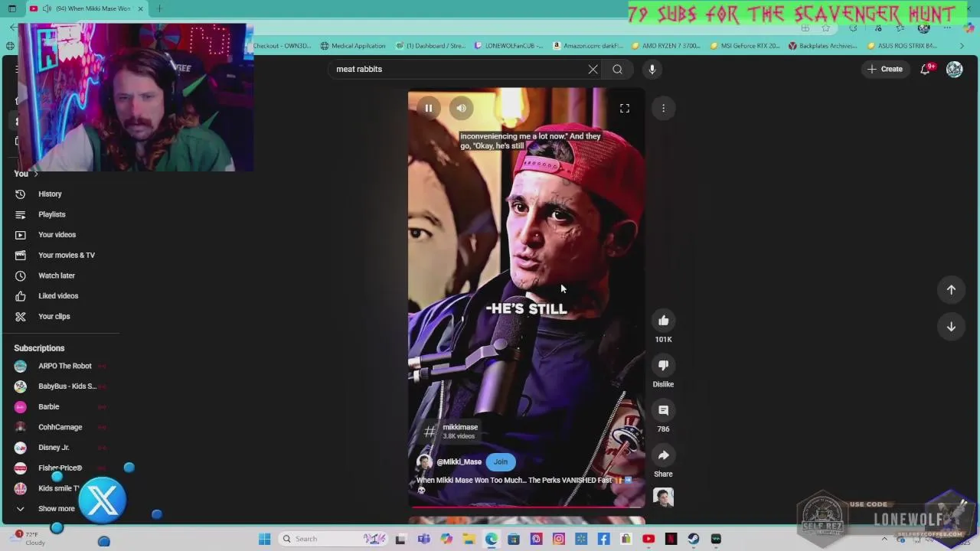Click the red video progress bar
This screenshot has width=980, height=551.
point(527,506)
